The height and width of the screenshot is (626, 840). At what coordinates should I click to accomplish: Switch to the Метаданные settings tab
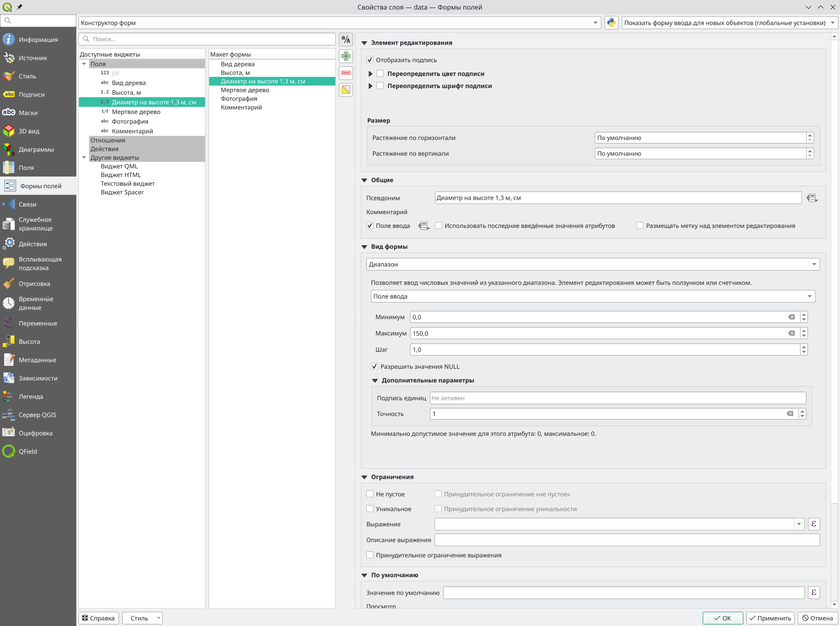[38, 360]
